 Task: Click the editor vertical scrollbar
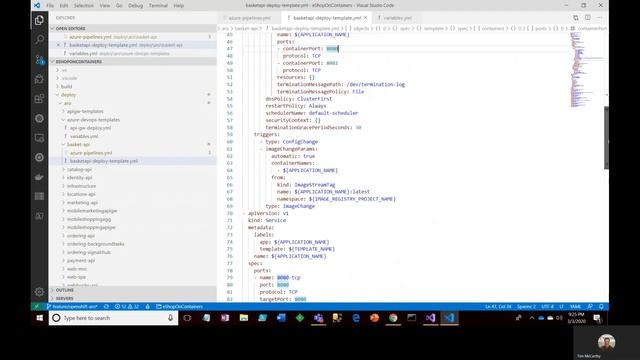point(606,137)
